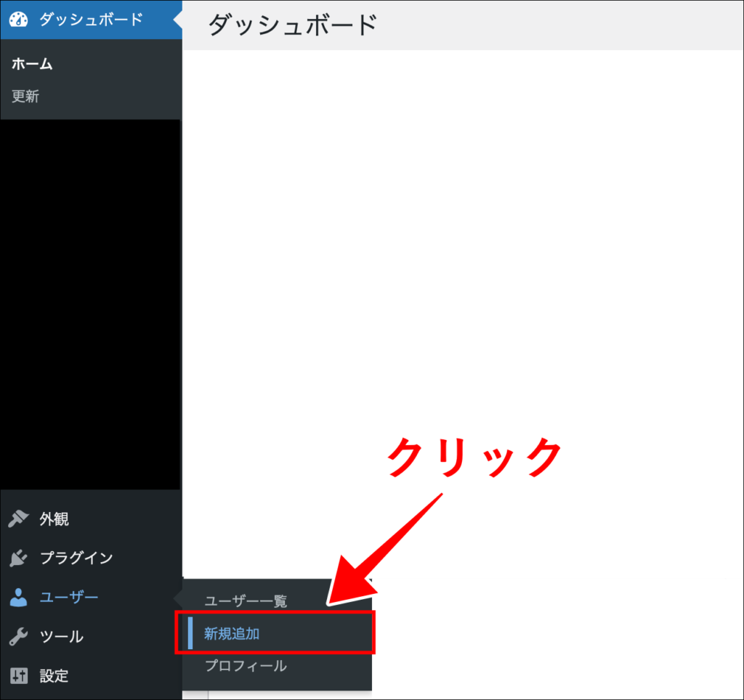The image size is (744, 700).
Task: Open the ダッシュボード sidebar menu label
Action: click(x=91, y=20)
